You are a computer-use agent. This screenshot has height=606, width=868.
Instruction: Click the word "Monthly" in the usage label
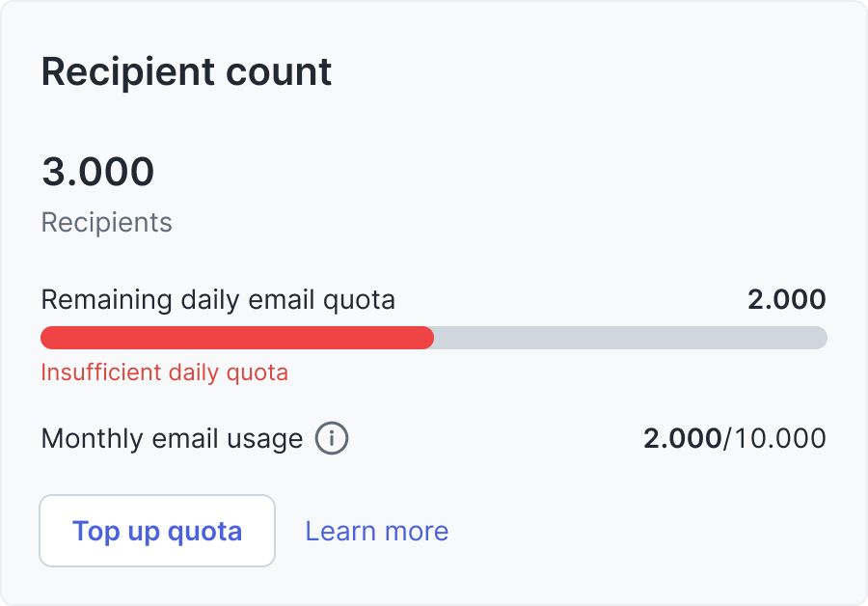point(94,439)
